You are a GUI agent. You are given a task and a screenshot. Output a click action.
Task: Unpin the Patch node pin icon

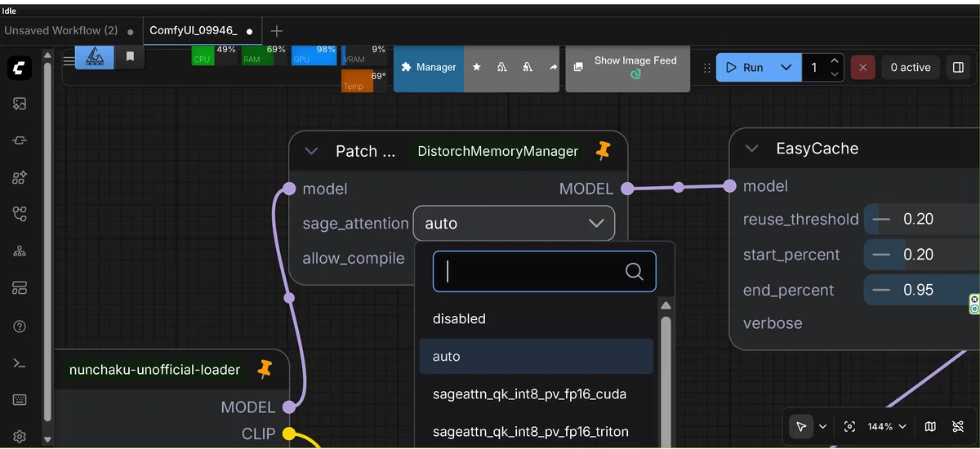pyautogui.click(x=604, y=150)
